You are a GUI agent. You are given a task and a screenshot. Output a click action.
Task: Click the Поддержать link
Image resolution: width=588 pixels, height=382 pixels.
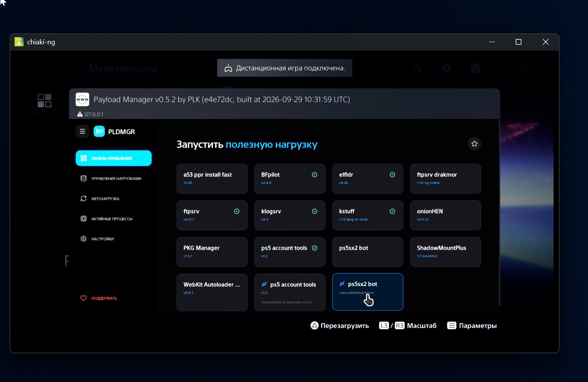104,298
